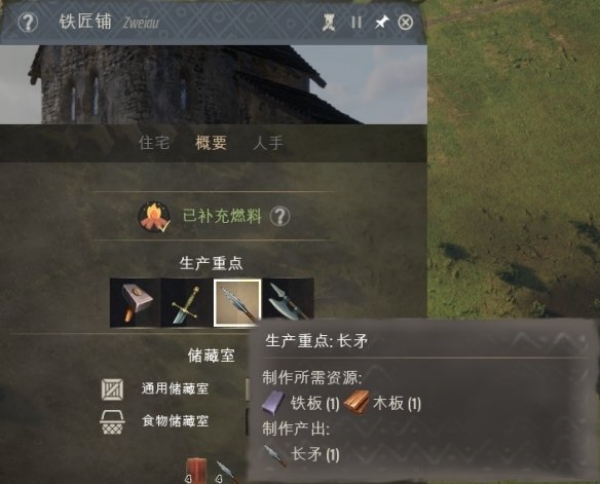
Task: Pin the 铁匠铺 panel open
Action: click(x=382, y=22)
